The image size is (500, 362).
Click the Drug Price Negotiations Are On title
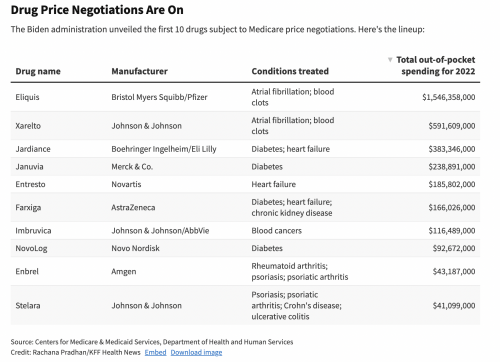coord(97,10)
